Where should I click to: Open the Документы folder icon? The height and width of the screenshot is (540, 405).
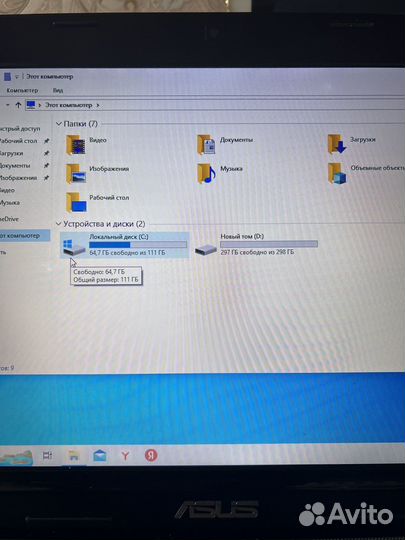click(206, 144)
